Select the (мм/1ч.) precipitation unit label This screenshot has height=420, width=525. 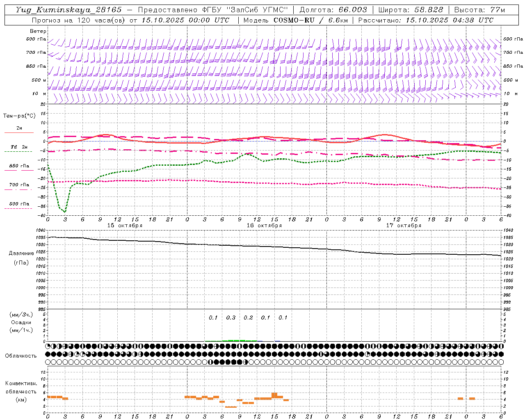pos(21,331)
